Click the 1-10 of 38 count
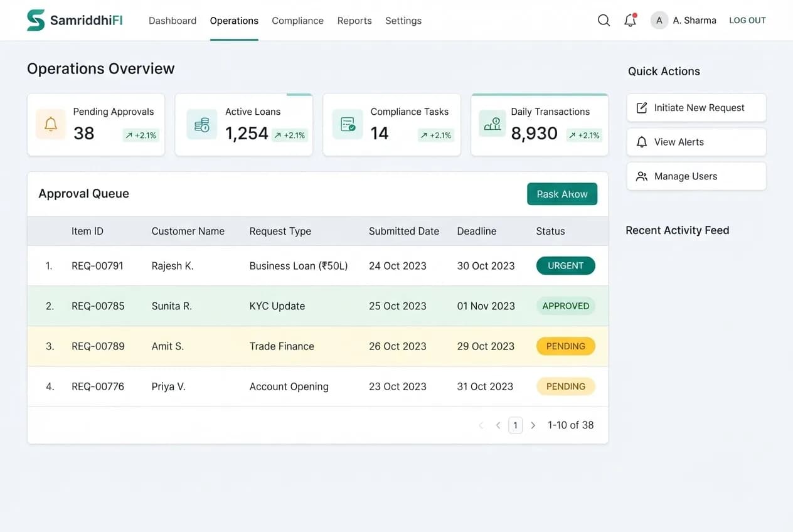The image size is (793, 532). click(570, 425)
